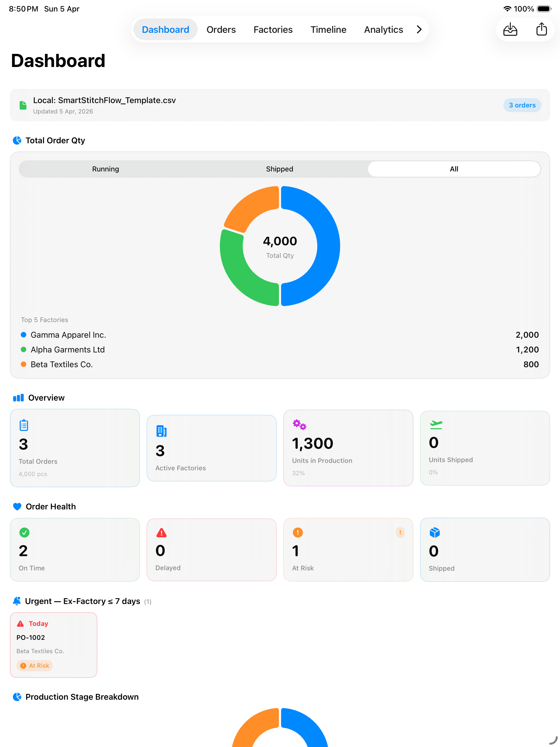Tap the green CSV file icon
560x747 pixels.
(23, 105)
